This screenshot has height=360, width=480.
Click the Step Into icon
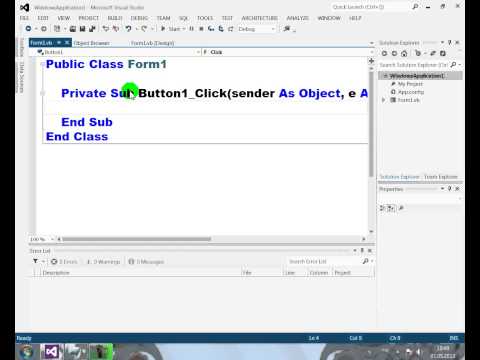211,29
